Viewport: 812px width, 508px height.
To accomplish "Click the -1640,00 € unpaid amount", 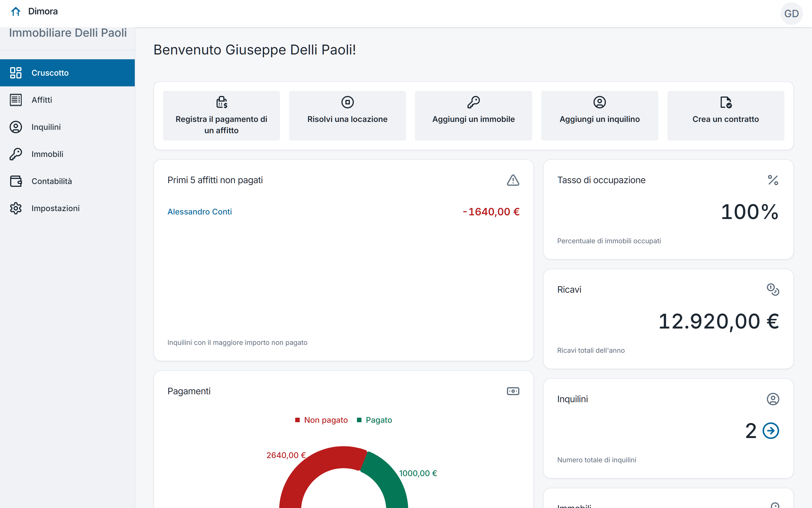I will [491, 212].
